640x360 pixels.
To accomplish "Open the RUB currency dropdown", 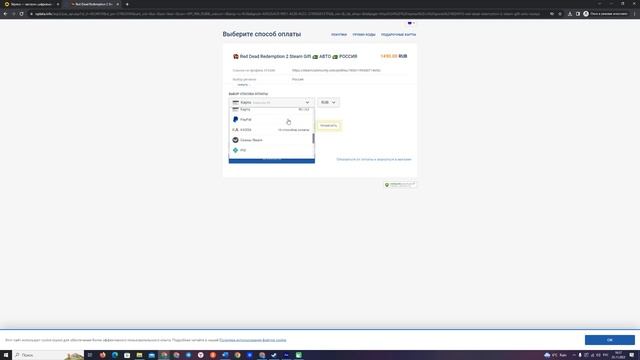I will 328,102.
